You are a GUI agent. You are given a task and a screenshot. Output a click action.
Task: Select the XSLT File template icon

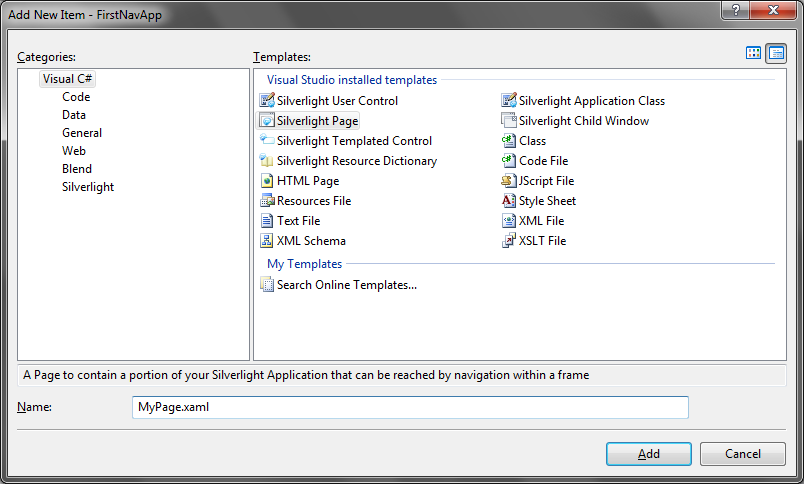click(x=509, y=240)
